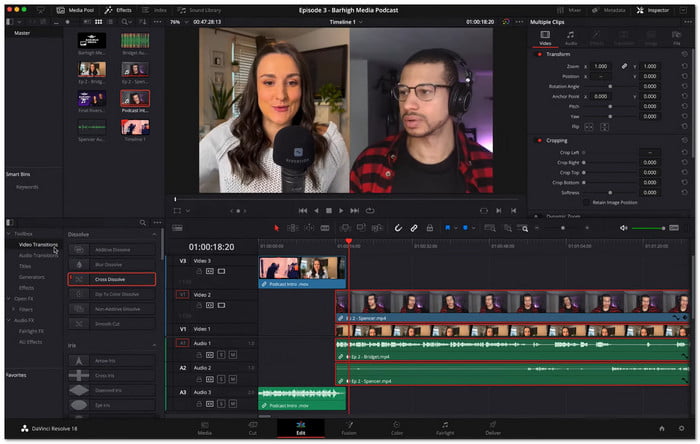Adjust the timeline zoom slider
This screenshot has width=700, height=444.
coord(562,228)
